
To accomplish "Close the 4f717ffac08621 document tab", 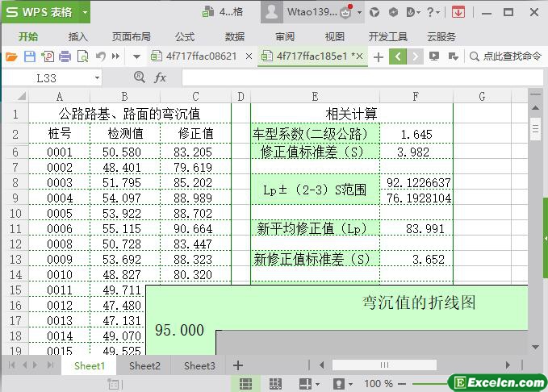I will (x=249, y=56).
